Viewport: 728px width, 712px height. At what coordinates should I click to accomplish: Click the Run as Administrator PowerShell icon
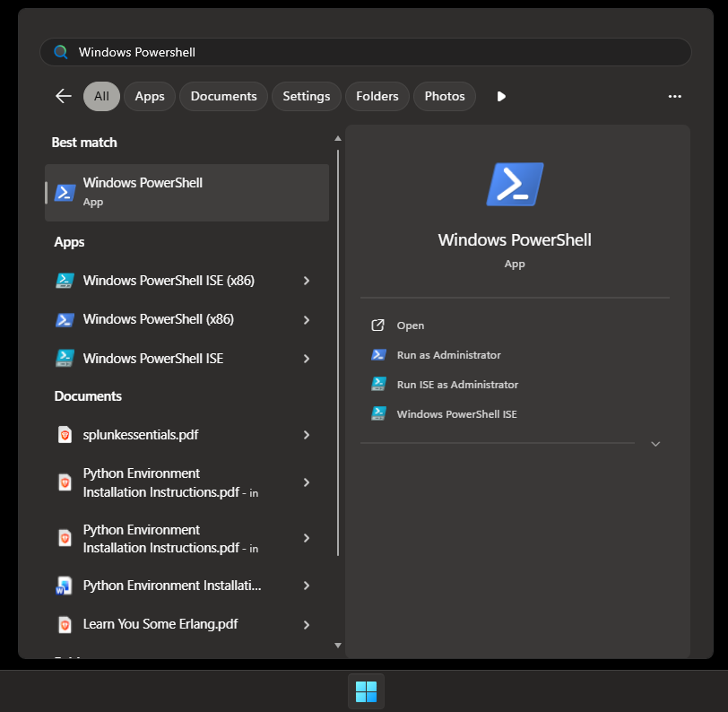(378, 355)
